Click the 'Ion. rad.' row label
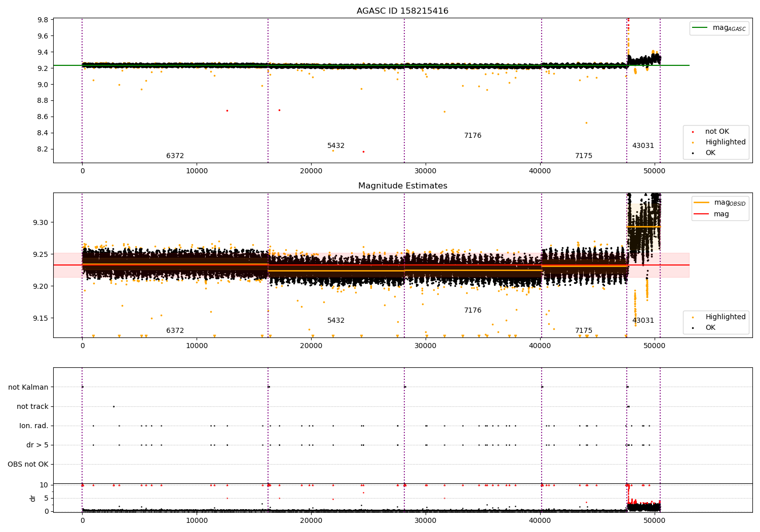Screen dimensions: 760x532 click(x=34, y=426)
